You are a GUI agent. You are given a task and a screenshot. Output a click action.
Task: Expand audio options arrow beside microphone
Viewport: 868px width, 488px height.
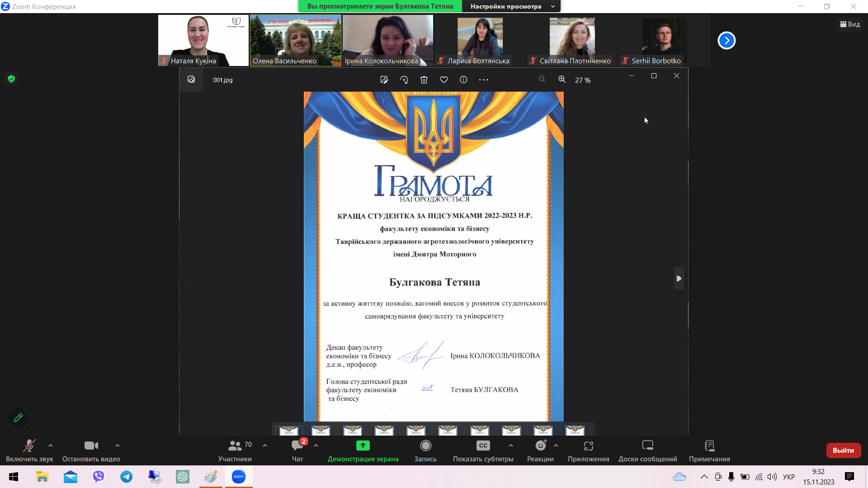tap(51, 446)
